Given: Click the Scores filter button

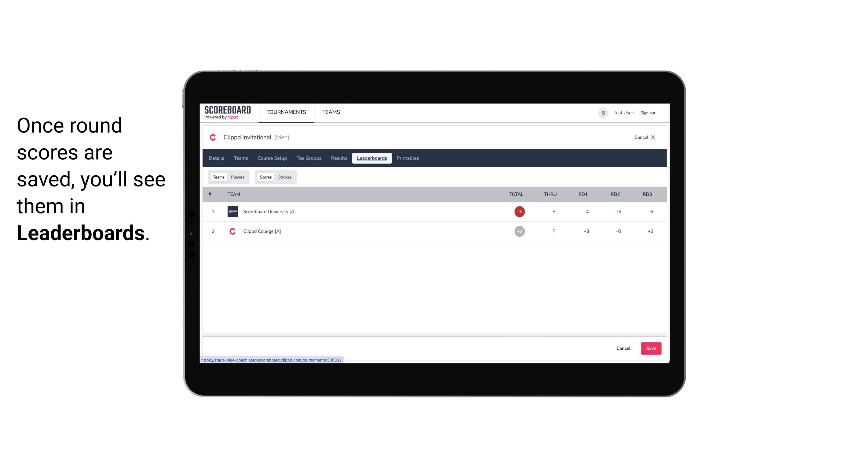Looking at the screenshot, I should (265, 177).
